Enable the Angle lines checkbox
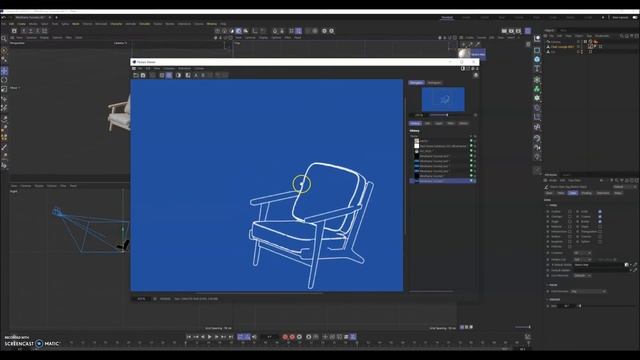Image resolution: width=640 pixels, height=360 pixels. coord(570,221)
